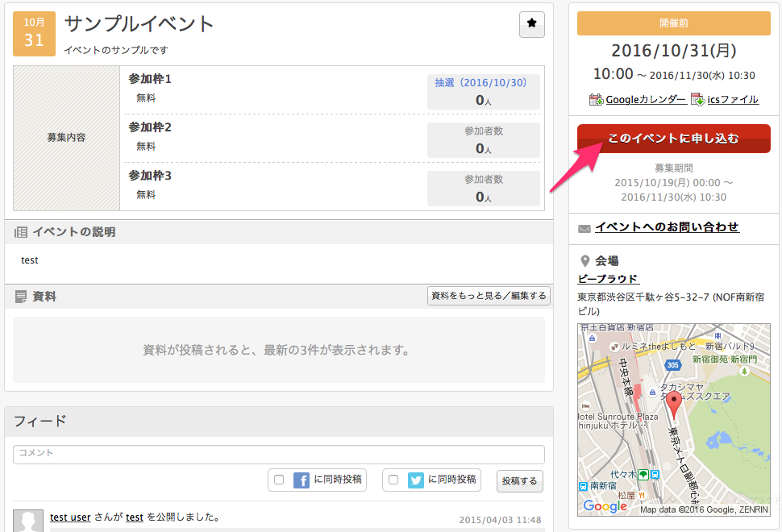The height and width of the screenshot is (532, 782).
Task: Click the 参加者数 box for 参加枠2
Action: click(483, 140)
